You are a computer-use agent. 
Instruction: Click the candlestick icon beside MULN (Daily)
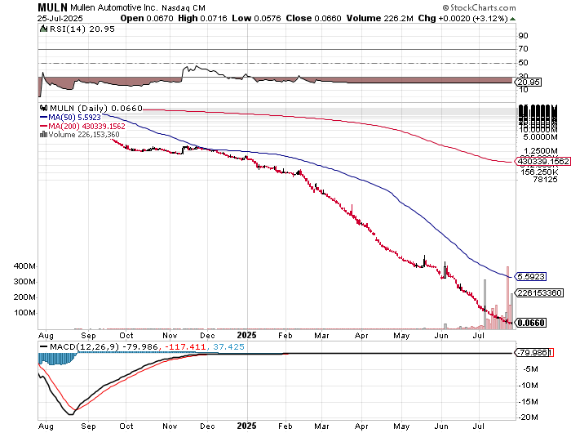44,108
